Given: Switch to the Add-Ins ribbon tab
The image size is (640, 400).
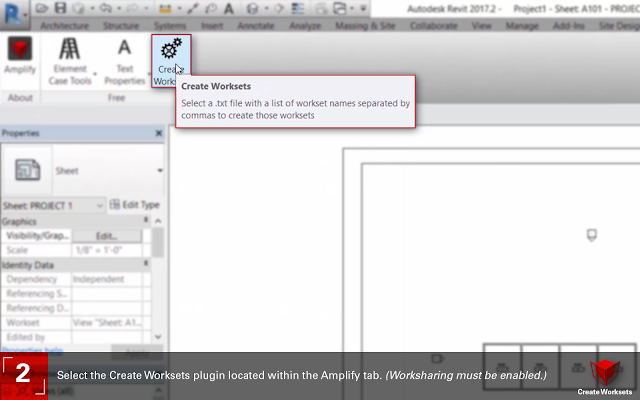Looking at the screenshot, I should (x=569, y=26).
